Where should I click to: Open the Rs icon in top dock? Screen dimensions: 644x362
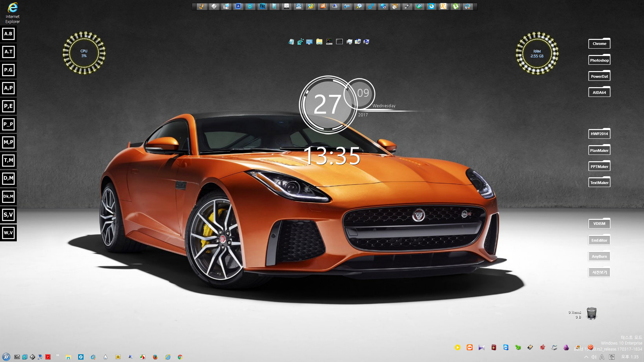443,6
